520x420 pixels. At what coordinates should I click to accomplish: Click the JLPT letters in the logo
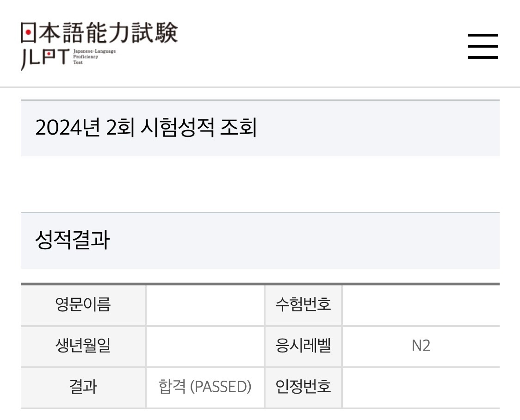[45, 58]
